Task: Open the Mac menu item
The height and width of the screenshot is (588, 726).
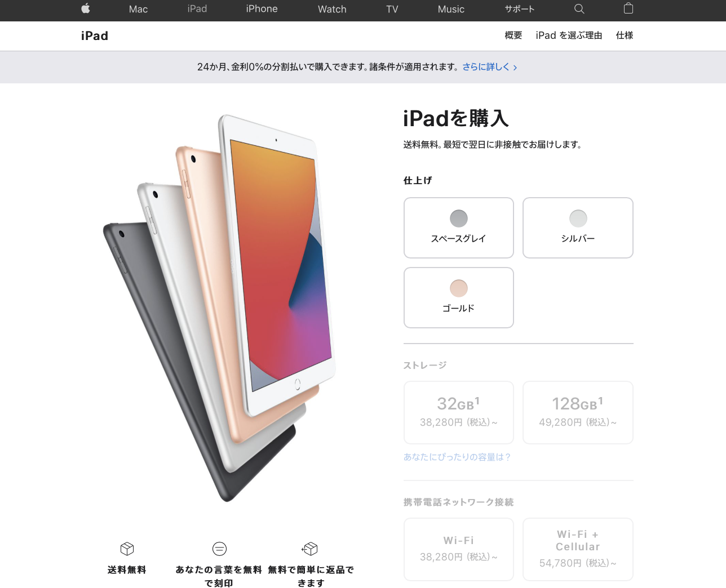Action: pyautogui.click(x=138, y=9)
